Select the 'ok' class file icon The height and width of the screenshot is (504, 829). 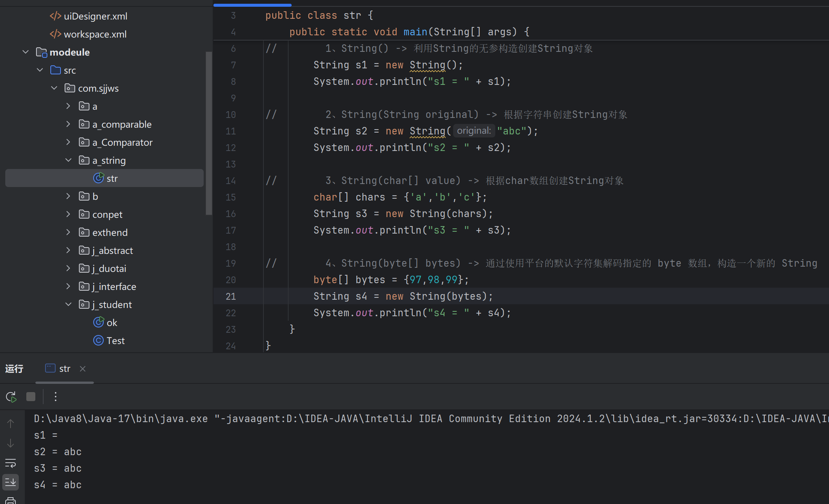coord(98,323)
